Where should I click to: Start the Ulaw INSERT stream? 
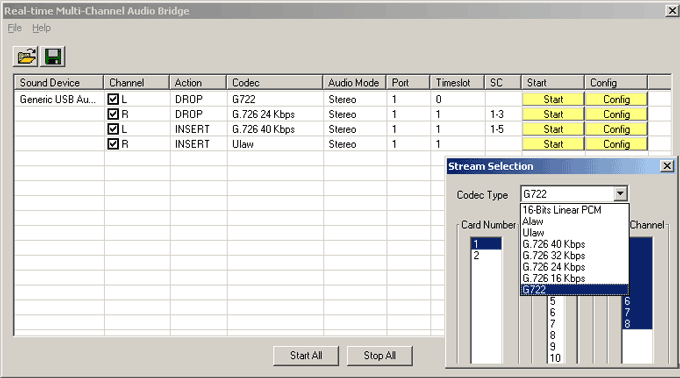(x=553, y=144)
